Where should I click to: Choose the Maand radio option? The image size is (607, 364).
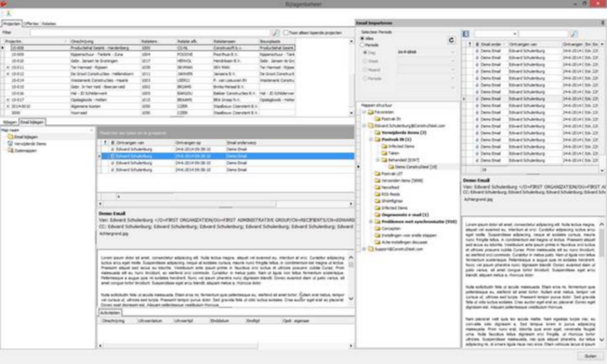pyautogui.click(x=364, y=69)
